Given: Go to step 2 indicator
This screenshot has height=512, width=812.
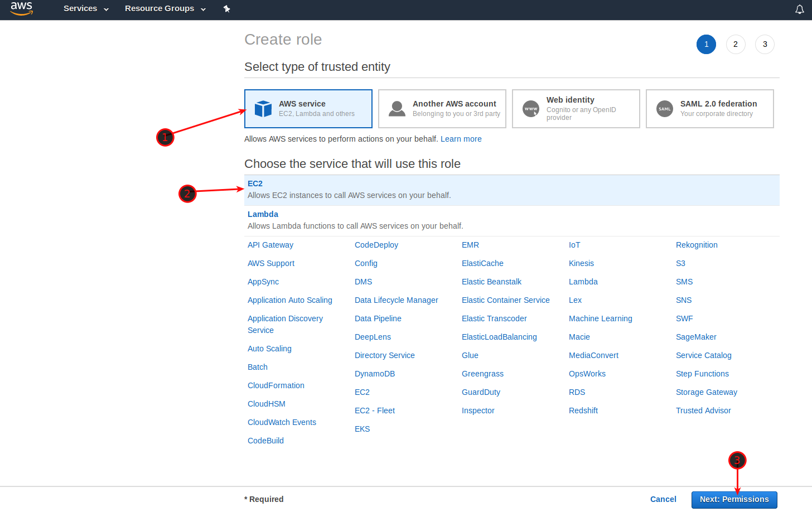Looking at the screenshot, I should (x=736, y=44).
